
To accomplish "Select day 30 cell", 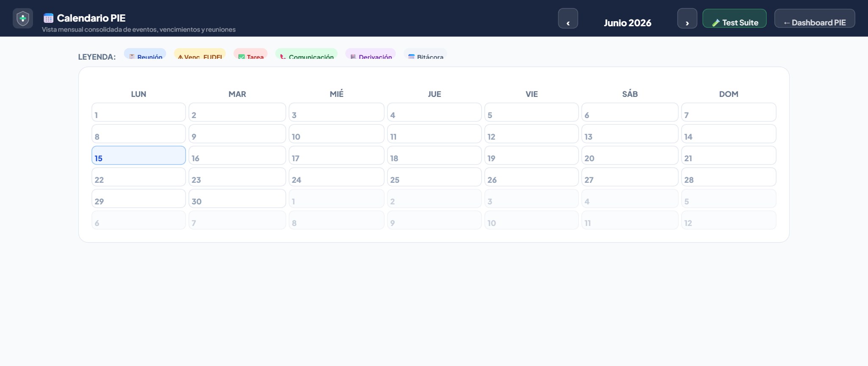I will (237, 198).
